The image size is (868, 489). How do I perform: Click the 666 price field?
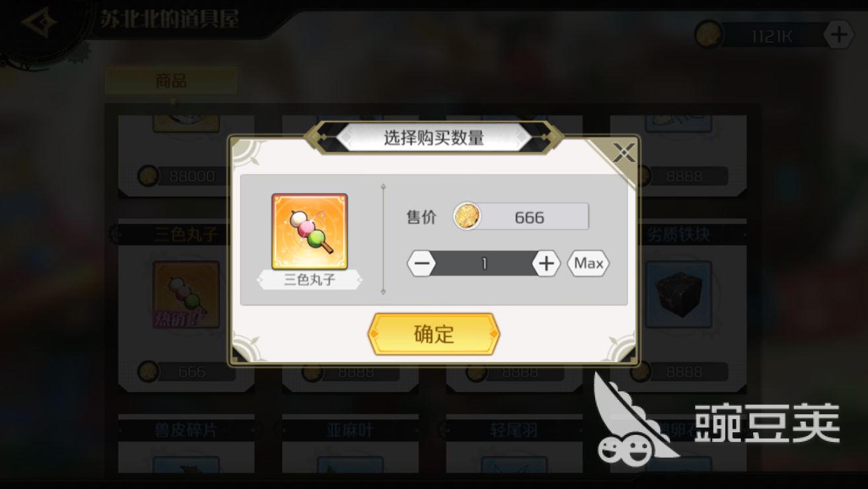tap(522, 217)
